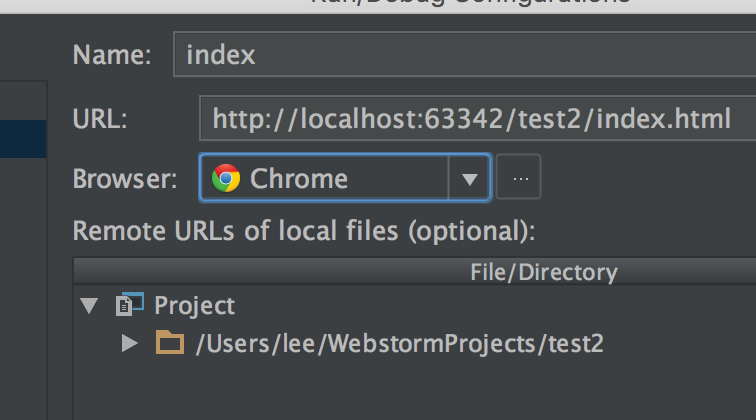Screen dimensions: 756x420
Task: Click the Browser: label
Action: (124, 179)
